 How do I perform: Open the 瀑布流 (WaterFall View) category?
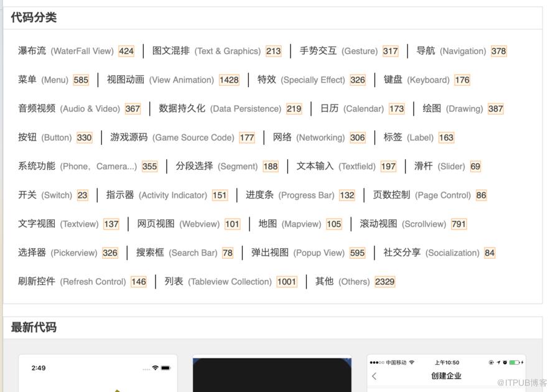[65, 51]
